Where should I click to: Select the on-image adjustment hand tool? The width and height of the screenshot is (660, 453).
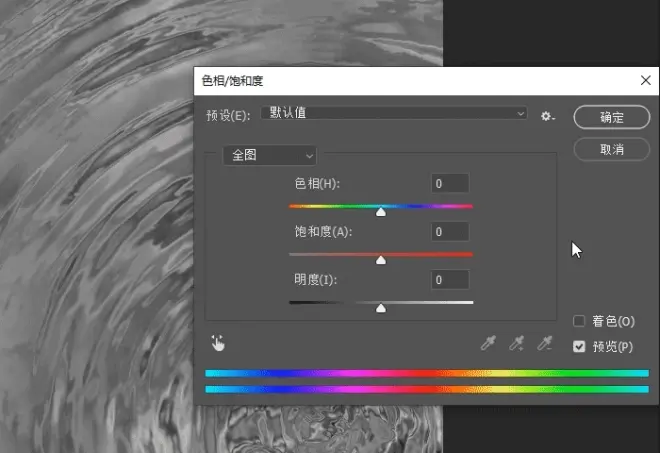(218, 343)
